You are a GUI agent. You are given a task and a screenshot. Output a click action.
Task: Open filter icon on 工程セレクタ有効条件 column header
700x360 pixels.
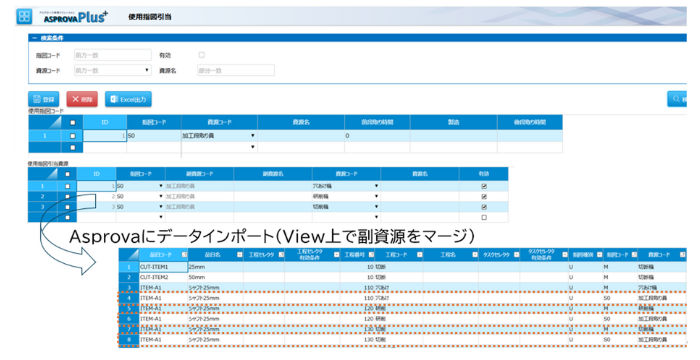[337, 255]
